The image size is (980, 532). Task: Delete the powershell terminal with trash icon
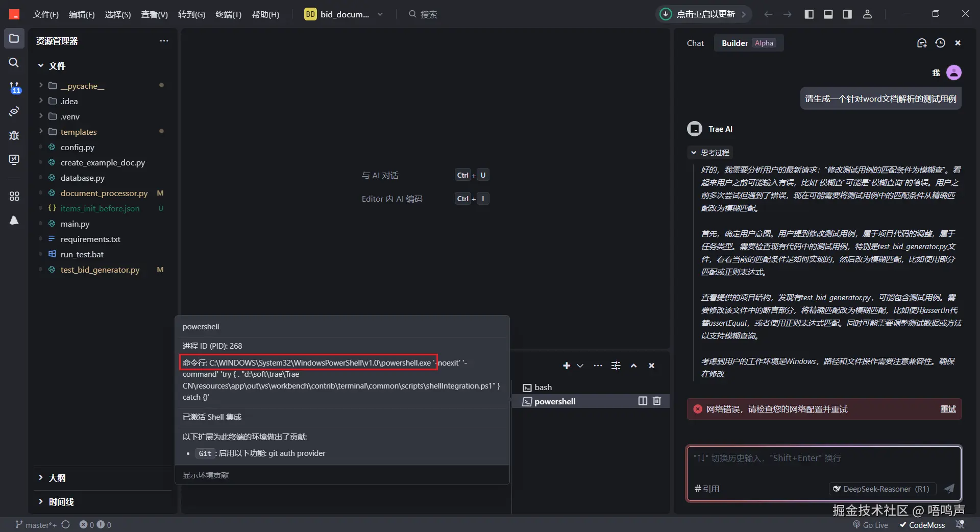(x=657, y=401)
